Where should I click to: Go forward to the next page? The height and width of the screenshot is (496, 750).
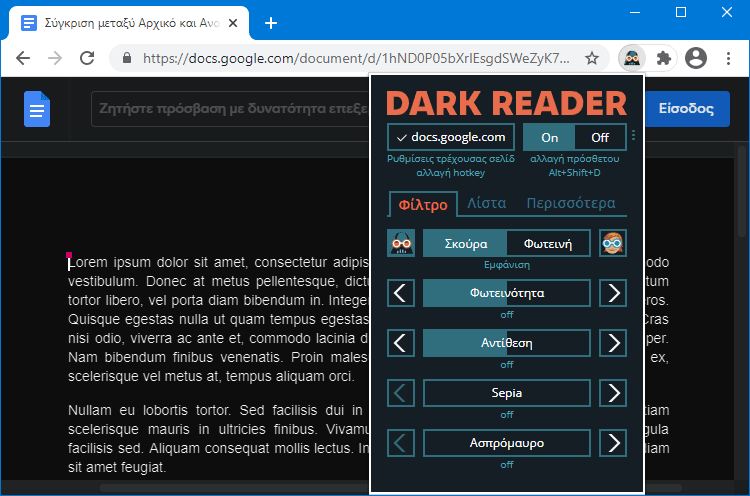[55, 58]
